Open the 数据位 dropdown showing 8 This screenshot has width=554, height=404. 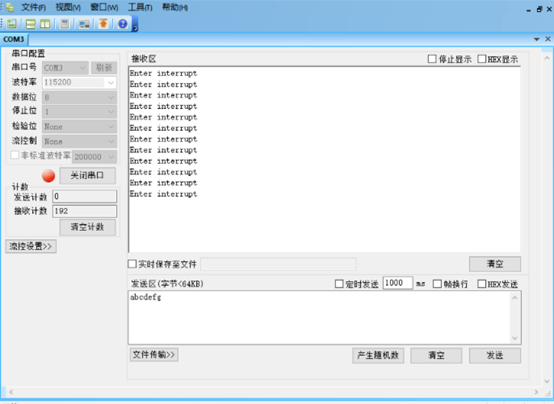pos(79,97)
